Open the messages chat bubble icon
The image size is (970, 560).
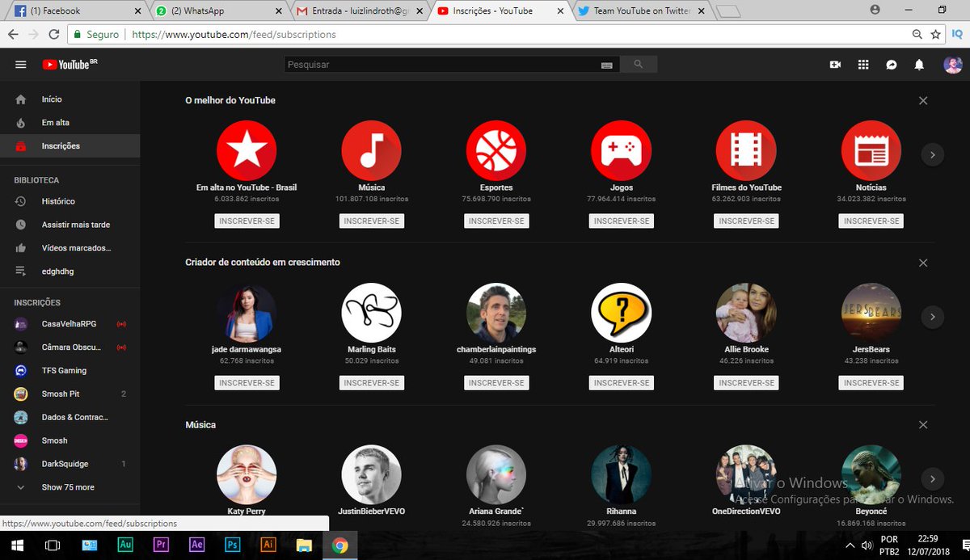tap(892, 65)
